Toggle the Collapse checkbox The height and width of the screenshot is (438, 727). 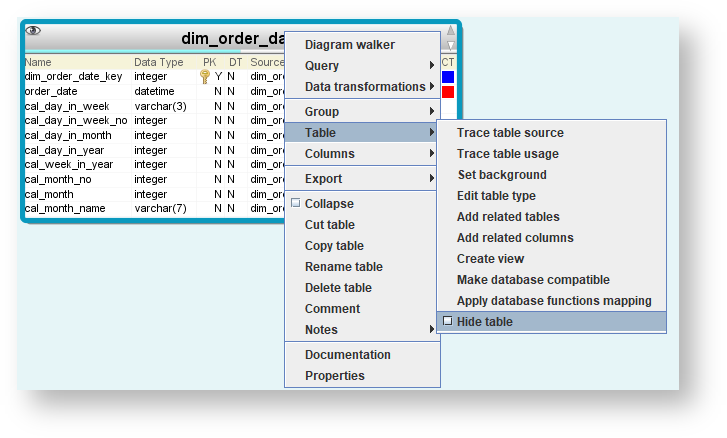coord(295,203)
